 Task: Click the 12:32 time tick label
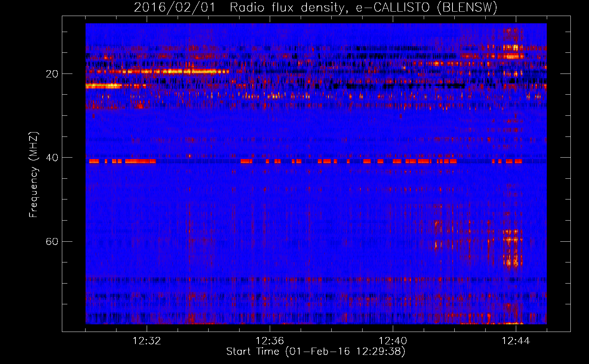pos(147,341)
